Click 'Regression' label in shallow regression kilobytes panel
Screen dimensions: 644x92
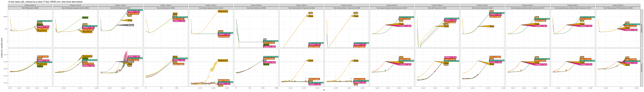pos(223,11)
